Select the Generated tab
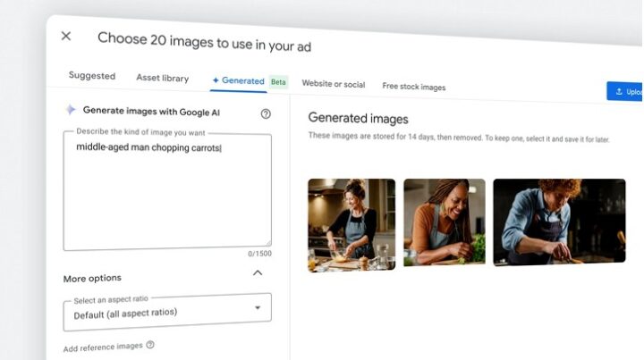Screen dimensions: 644x360 click(x=238, y=80)
